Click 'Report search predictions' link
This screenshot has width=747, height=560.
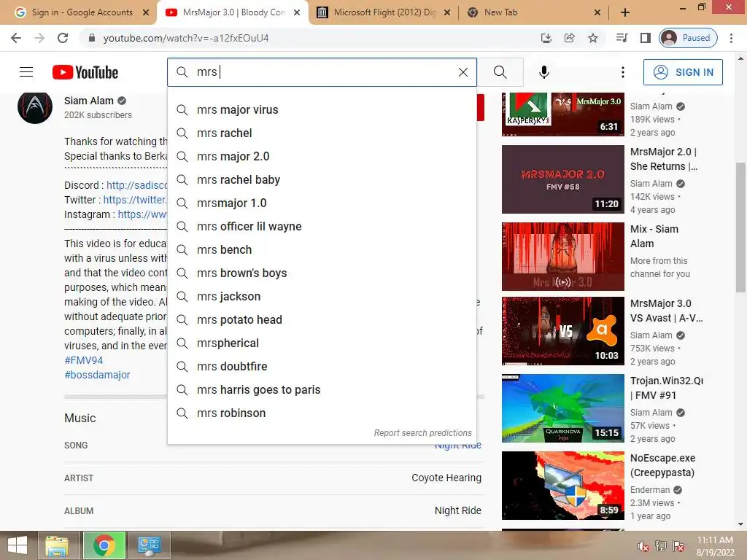pos(422,433)
